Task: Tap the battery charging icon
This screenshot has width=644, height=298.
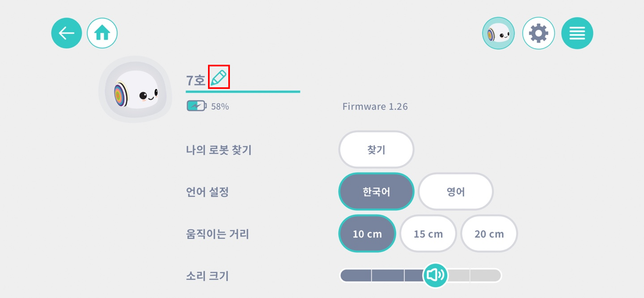Action: click(x=196, y=106)
